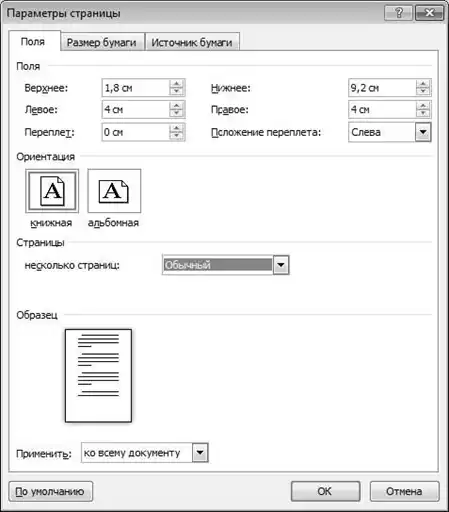The image size is (449, 512).
Task: Click the Образец page preview thumbnail
Action: pyautogui.click(x=98, y=376)
